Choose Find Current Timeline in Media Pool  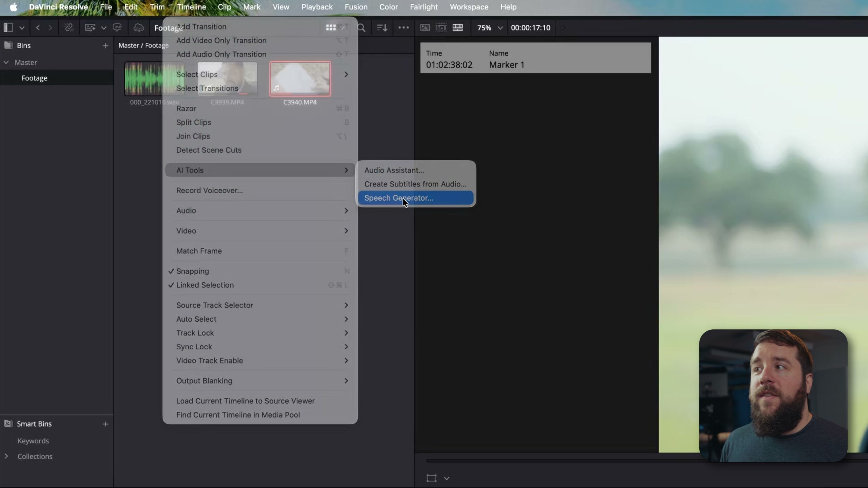pos(260,415)
